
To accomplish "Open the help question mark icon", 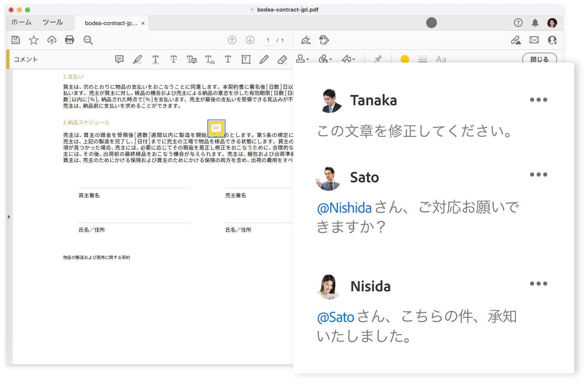I will coord(518,23).
